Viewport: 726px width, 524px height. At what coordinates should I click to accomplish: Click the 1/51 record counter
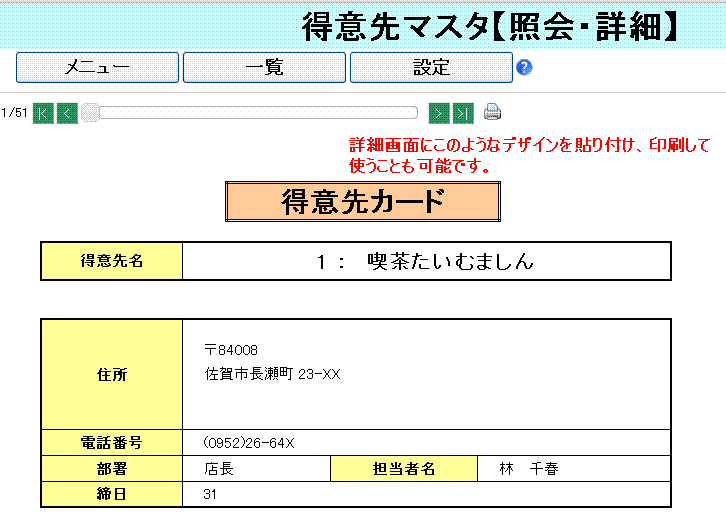click(x=14, y=112)
